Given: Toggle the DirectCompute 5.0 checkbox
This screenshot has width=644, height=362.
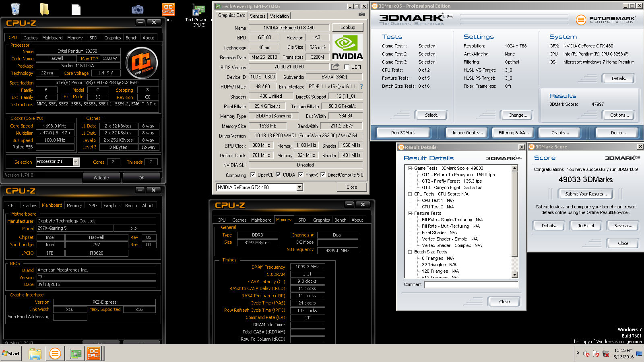Looking at the screenshot, I should [x=323, y=175].
